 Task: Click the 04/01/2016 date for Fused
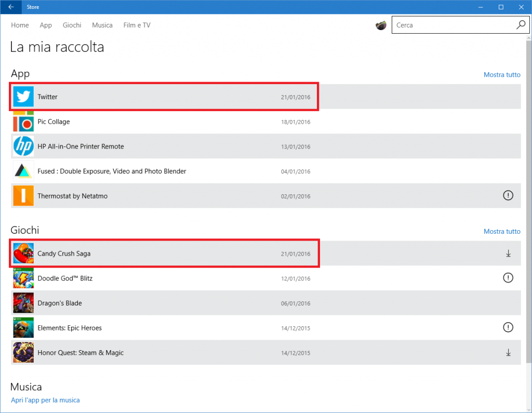pyautogui.click(x=296, y=171)
